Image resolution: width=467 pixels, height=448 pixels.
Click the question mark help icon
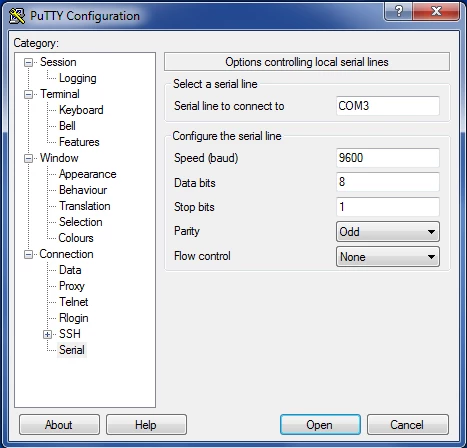coord(398,11)
